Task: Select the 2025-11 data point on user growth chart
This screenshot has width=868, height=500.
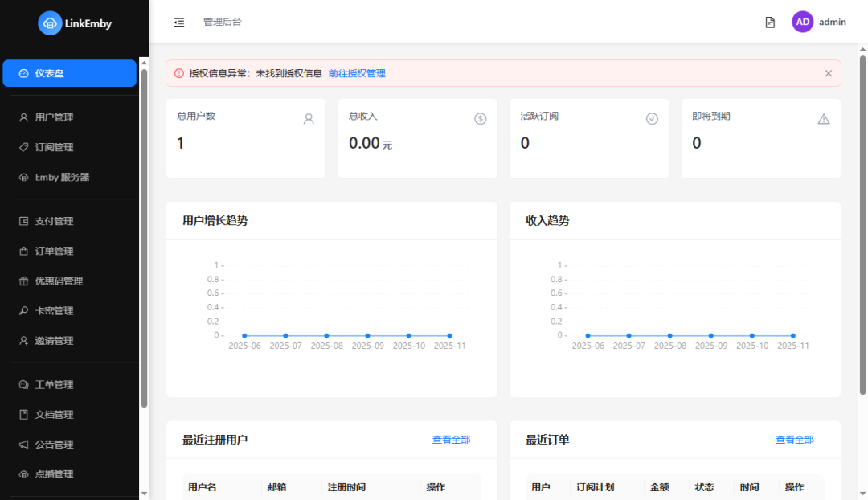Action: click(x=450, y=335)
